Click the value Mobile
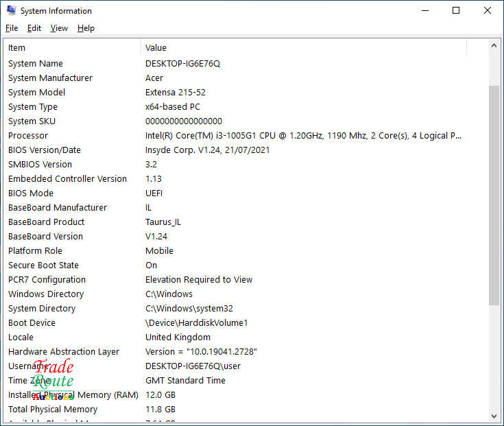The width and height of the screenshot is (504, 426). (159, 251)
